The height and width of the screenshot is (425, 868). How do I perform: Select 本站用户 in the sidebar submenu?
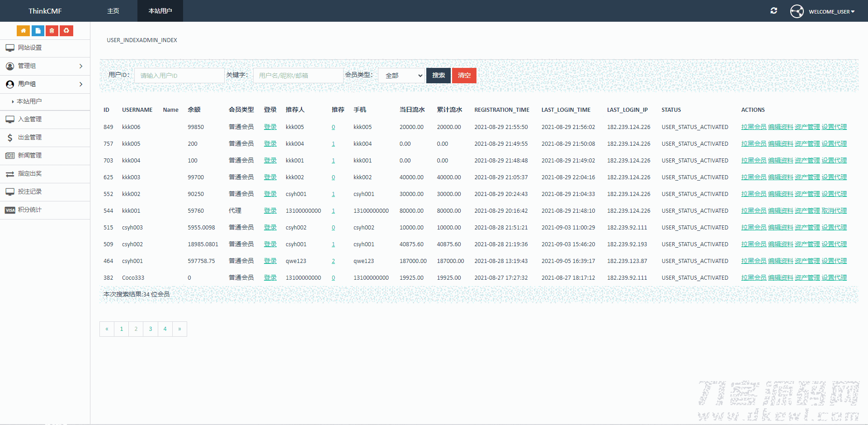[x=29, y=102]
